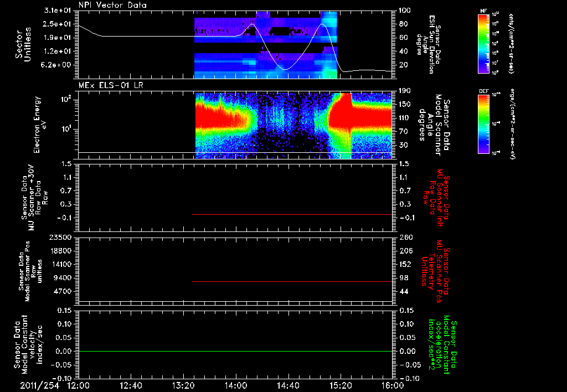Click the 206 scanner telemetry tick label
Viewport: 567px width, 392px height.
405,251
